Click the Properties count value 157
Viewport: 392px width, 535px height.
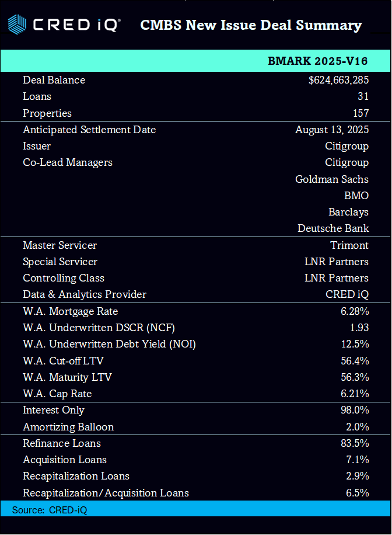360,113
